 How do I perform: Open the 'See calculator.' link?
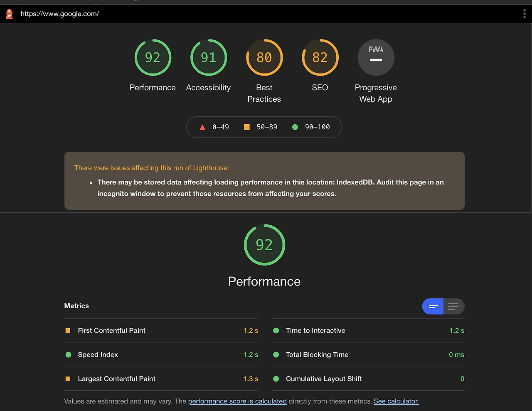396,401
